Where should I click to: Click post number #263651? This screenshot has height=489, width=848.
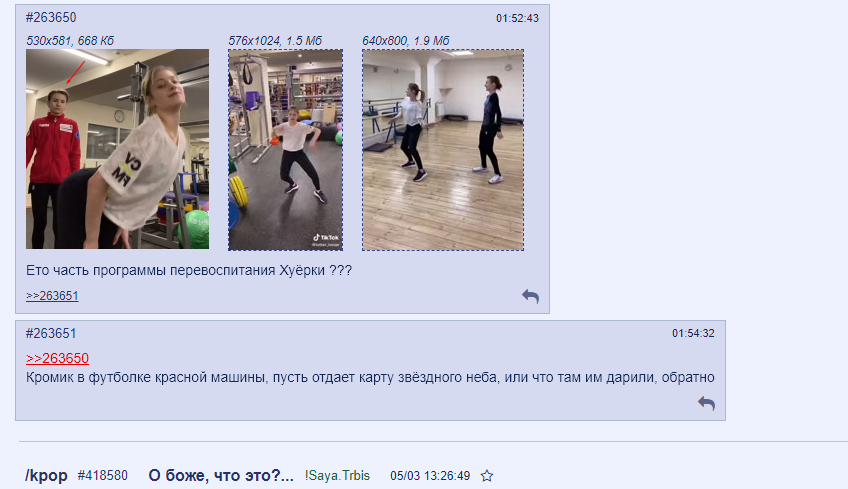(x=51, y=333)
